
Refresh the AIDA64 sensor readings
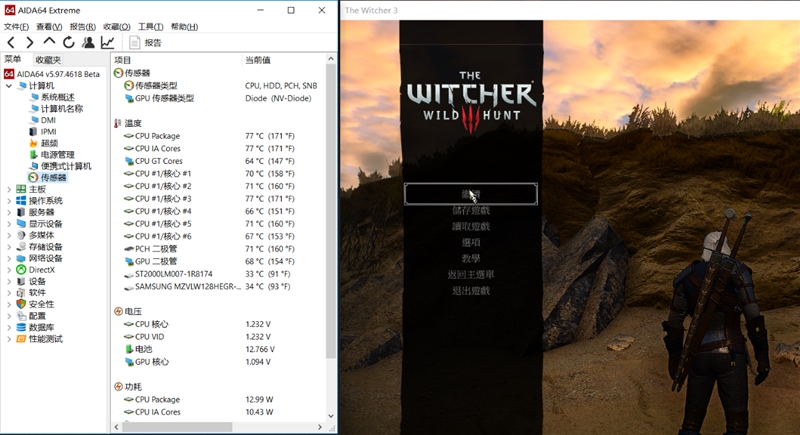[x=68, y=43]
